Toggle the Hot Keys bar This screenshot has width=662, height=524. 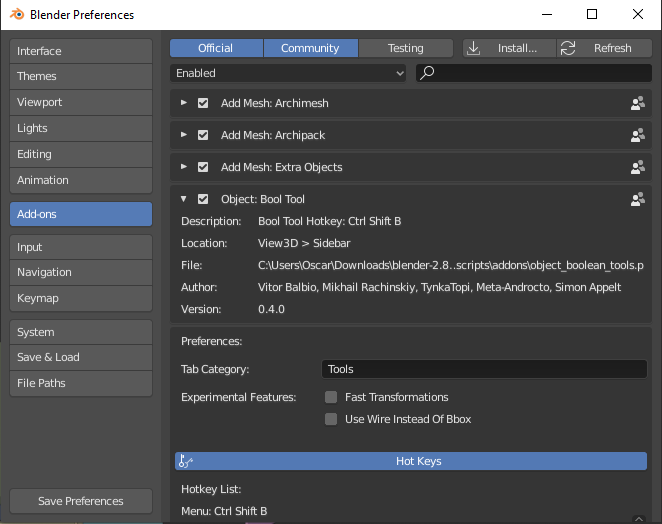[x=411, y=461]
